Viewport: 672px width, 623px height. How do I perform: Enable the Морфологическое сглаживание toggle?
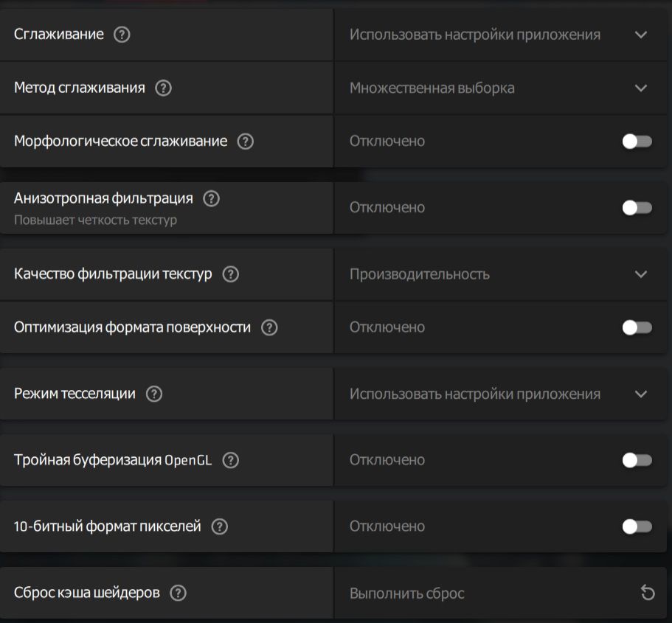click(x=637, y=142)
